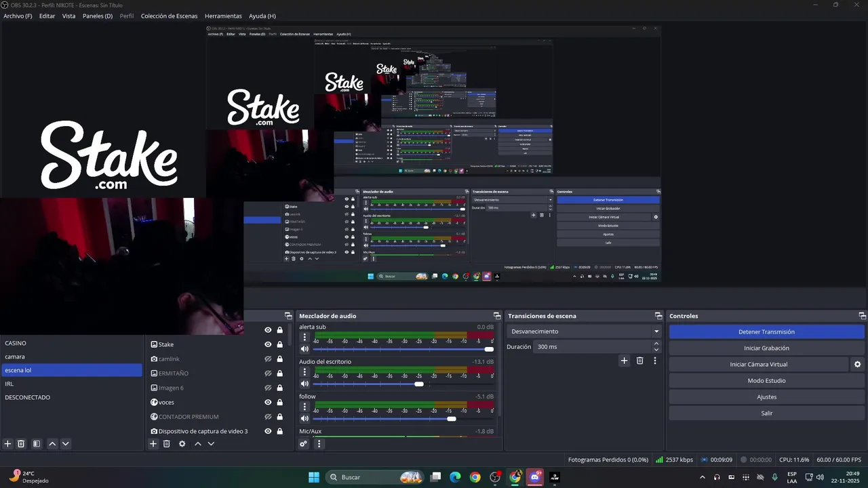Select the DESCONECTADO scene
Image resolution: width=868 pixels, height=488 pixels.
tap(71, 397)
